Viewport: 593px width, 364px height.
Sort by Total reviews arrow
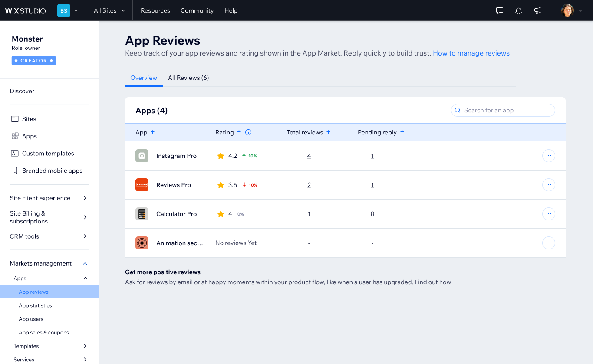point(328,132)
